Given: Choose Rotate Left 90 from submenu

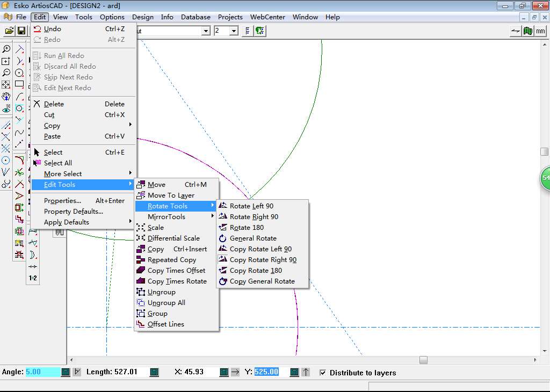Looking at the screenshot, I should pos(251,206).
